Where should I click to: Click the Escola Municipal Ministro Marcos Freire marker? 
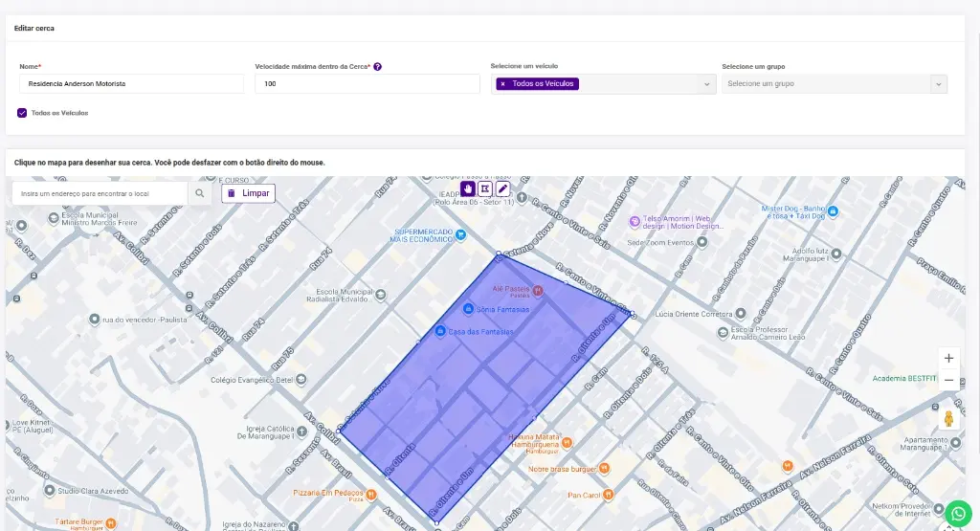tap(54, 219)
